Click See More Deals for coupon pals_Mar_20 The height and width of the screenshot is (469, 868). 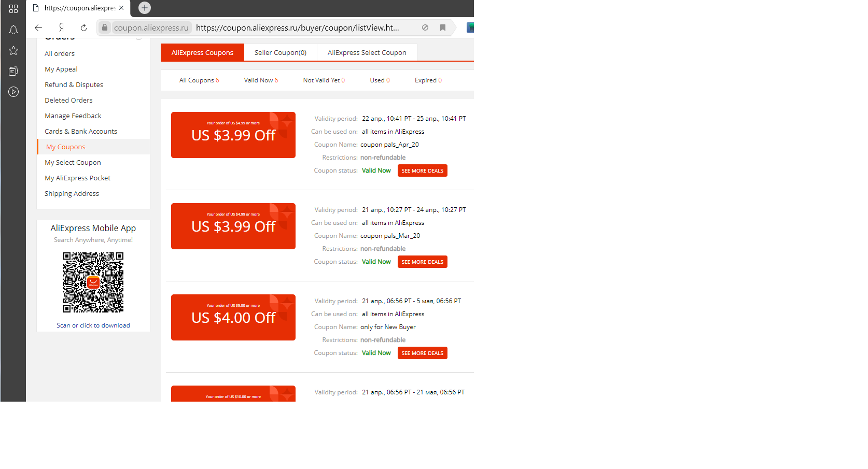[x=423, y=262]
